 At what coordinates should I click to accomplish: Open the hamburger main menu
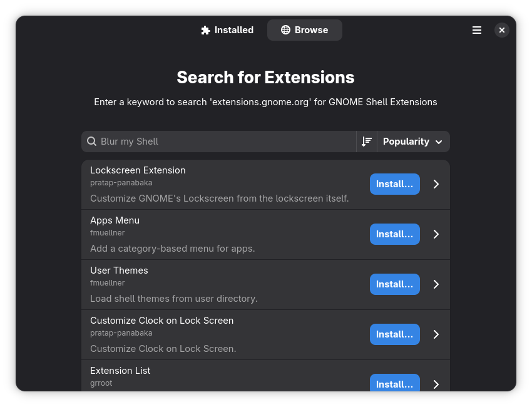click(x=477, y=30)
